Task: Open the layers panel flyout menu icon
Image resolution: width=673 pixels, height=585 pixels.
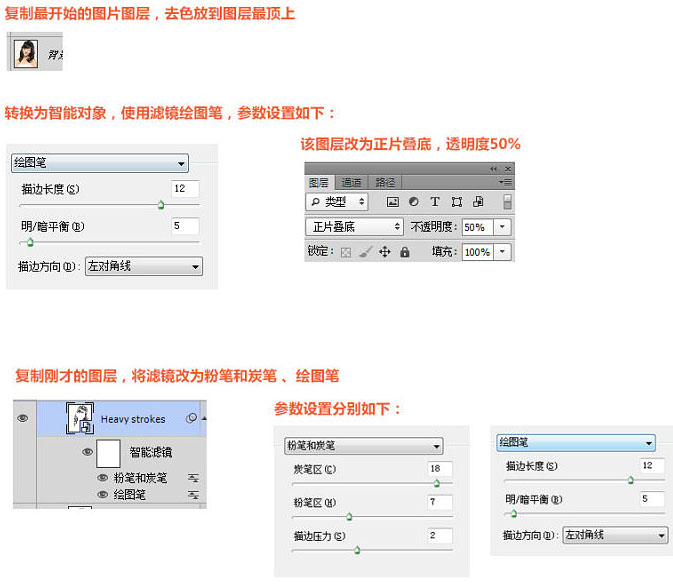Action: point(505,182)
